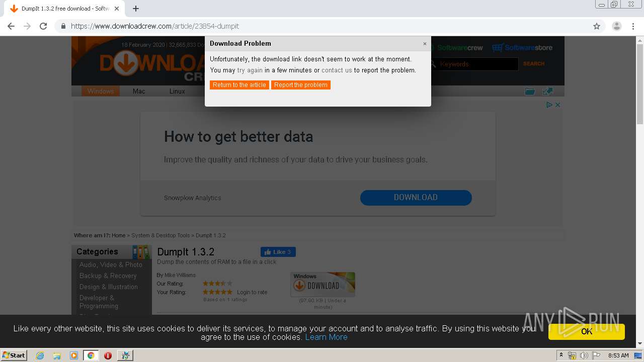Open a new browser tab
644x362 pixels.
point(136,9)
